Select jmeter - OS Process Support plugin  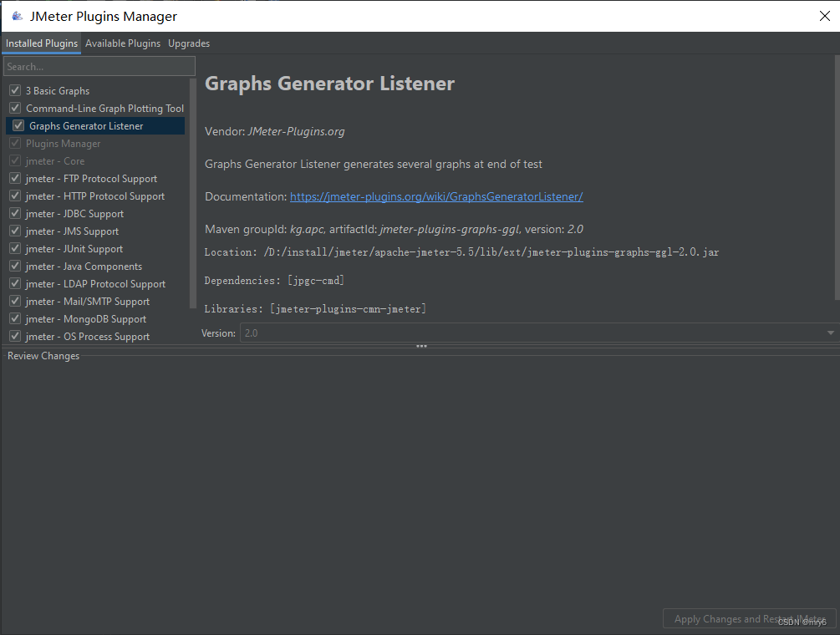click(88, 337)
